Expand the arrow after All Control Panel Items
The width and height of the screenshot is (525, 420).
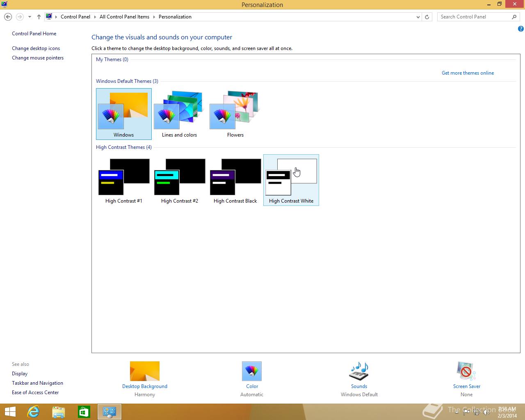(x=154, y=17)
